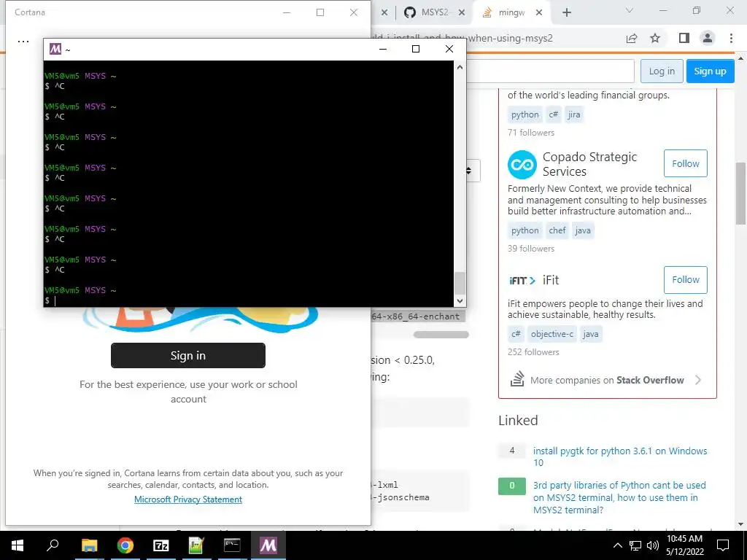Open taskbar search magnifier
The width and height of the screenshot is (747, 560).
click(x=53, y=545)
